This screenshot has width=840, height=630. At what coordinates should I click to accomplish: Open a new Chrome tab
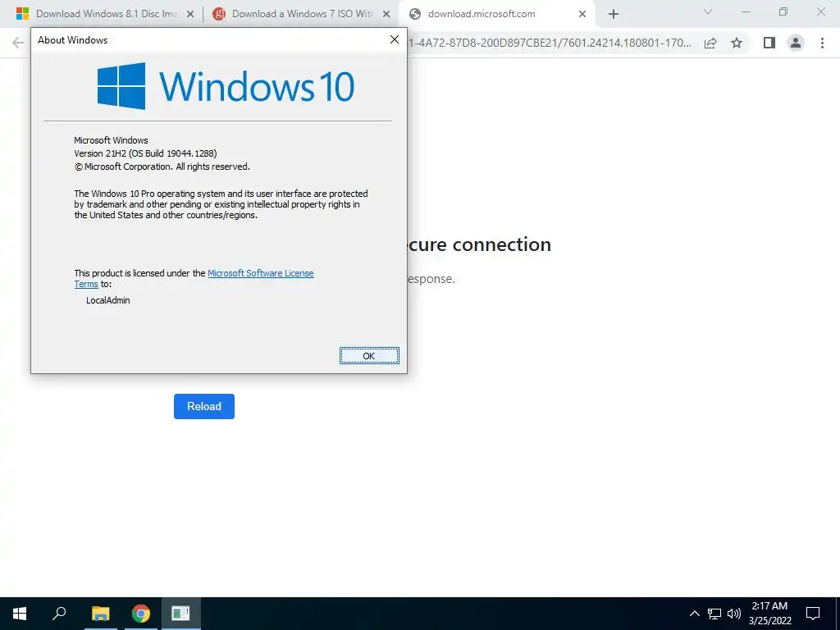coord(614,15)
